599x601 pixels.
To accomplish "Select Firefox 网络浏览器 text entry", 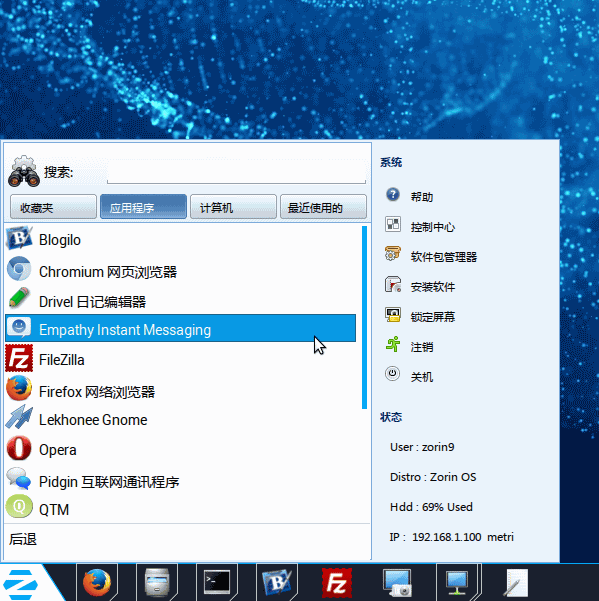I will pos(97,392).
